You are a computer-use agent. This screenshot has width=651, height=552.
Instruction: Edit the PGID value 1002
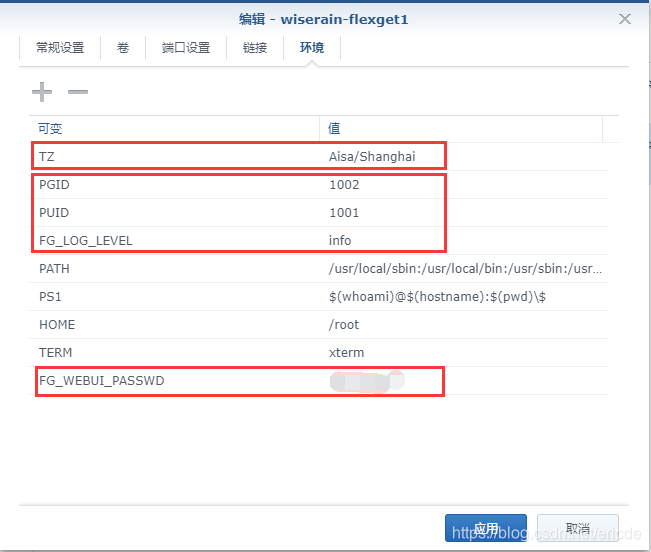[x=344, y=185]
